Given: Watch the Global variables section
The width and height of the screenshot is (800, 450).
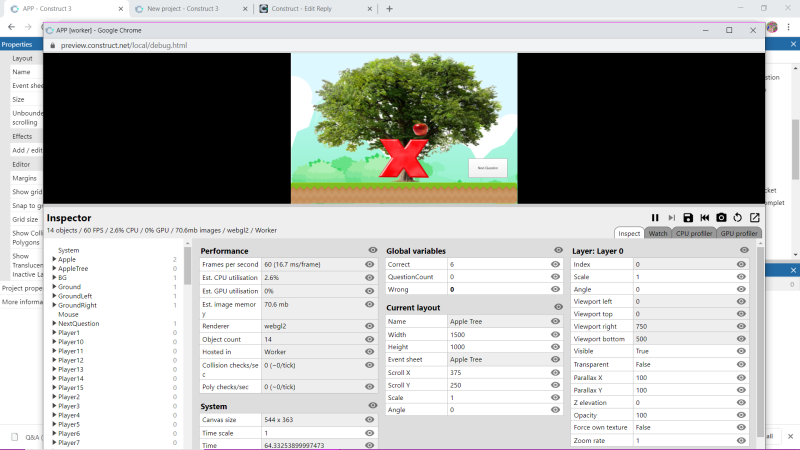Looking at the screenshot, I should (x=558, y=251).
